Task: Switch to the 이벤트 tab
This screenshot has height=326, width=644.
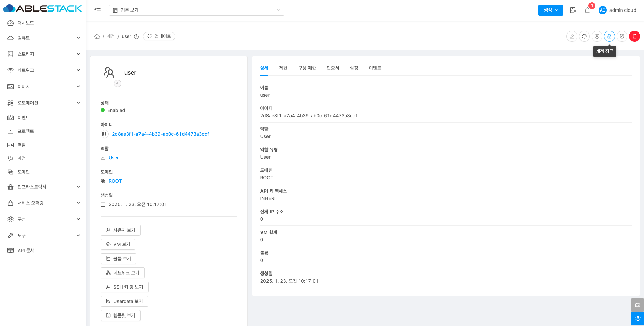Action: tap(375, 68)
